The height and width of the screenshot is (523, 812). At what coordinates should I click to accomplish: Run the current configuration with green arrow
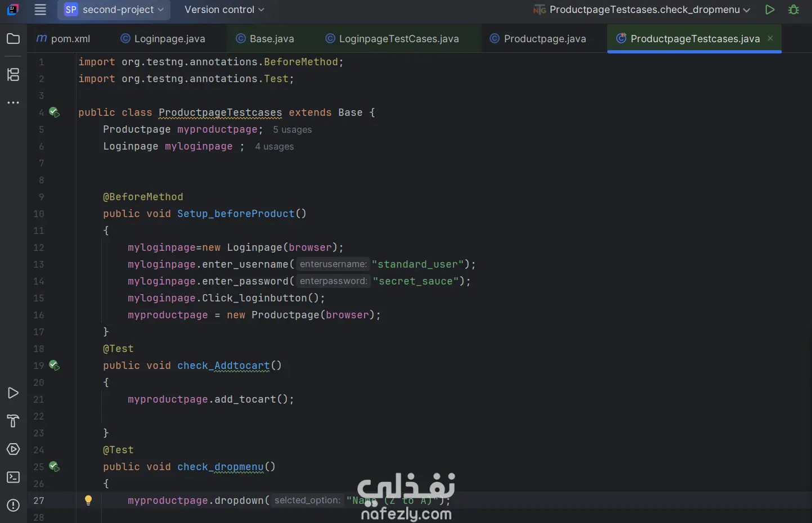point(770,10)
